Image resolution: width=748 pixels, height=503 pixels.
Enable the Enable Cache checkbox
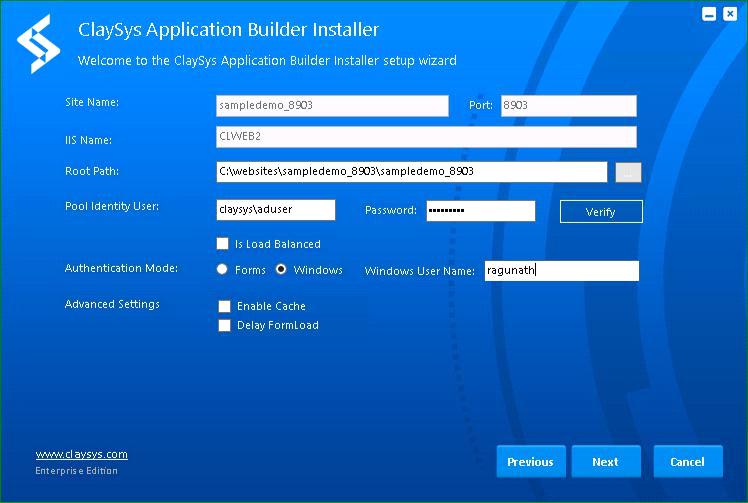tap(224, 306)
